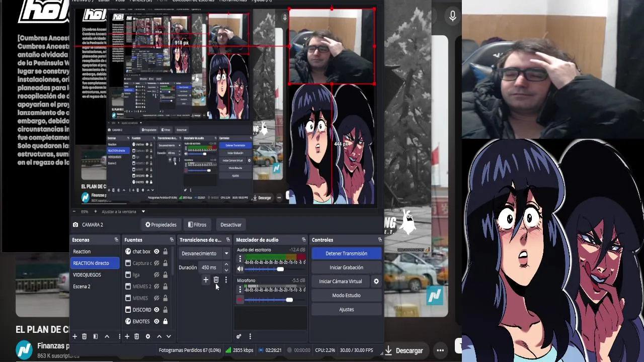Open the Escenas toolbar three-dot overflow menu

(119, 336)
